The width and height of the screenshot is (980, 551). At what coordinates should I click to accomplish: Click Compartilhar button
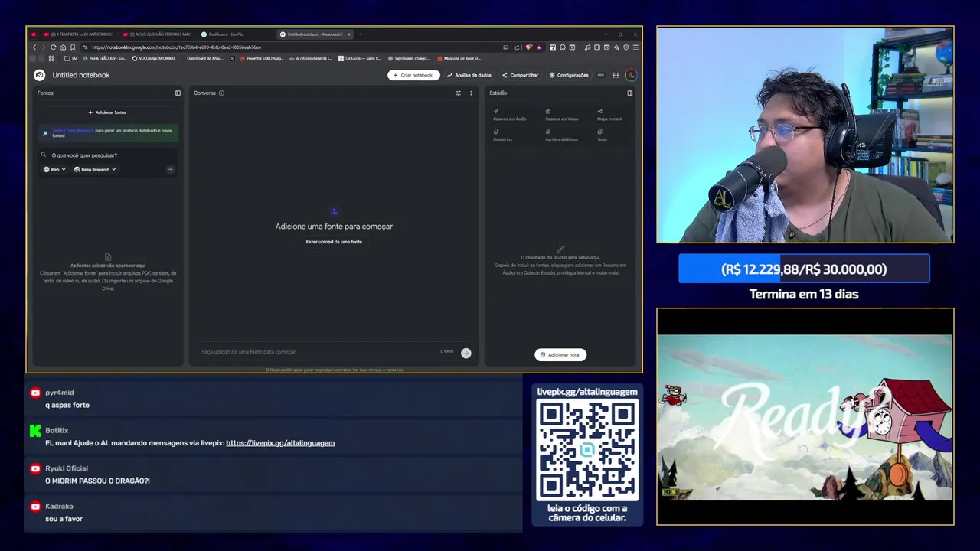coord(521,75)
